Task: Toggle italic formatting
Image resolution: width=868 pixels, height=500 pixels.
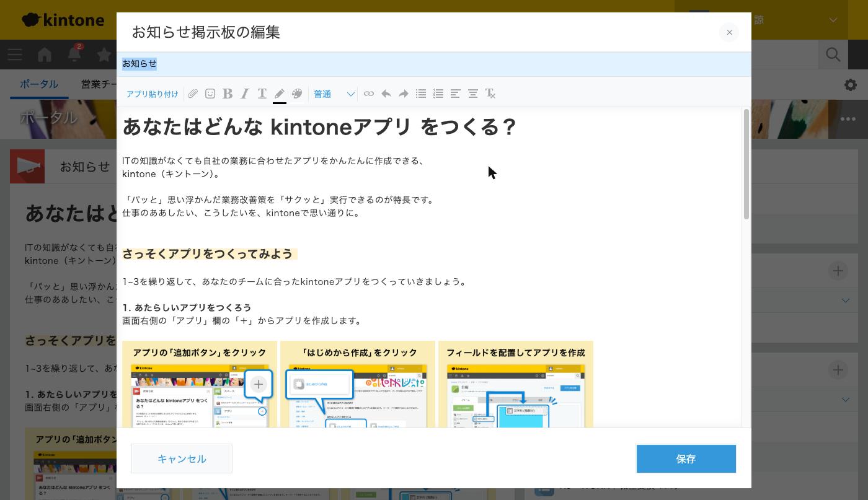Action: (245, 94)
